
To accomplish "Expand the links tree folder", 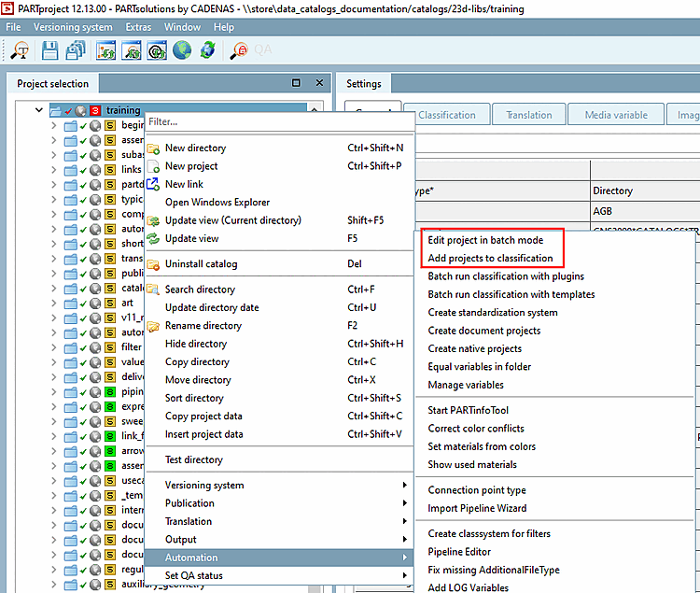I will pyautogui.click(x=53, y=170).
